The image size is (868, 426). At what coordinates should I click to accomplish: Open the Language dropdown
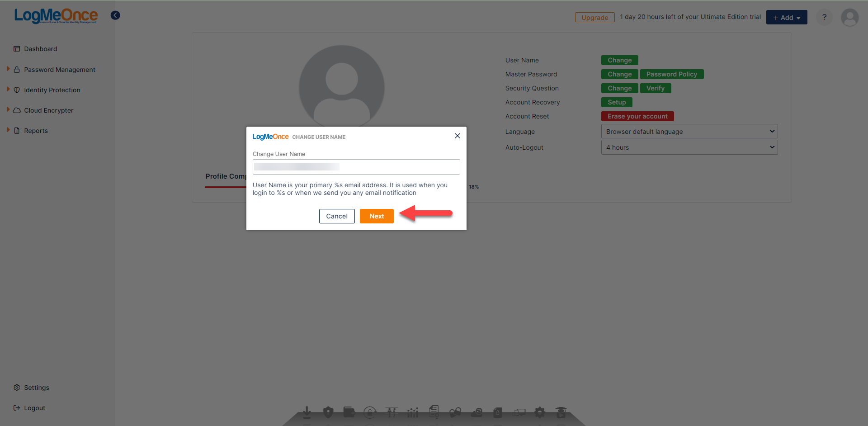(x=689, y=132)
